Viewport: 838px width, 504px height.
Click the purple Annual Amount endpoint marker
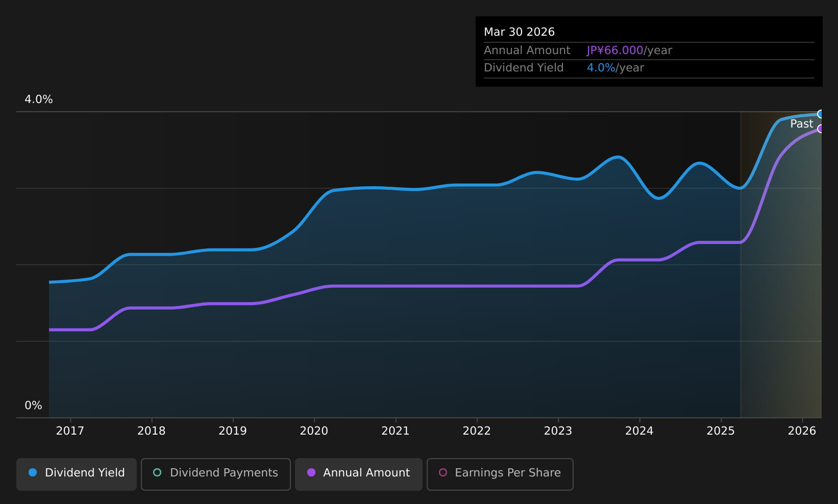pyautogui.click(x=820, y=129)
